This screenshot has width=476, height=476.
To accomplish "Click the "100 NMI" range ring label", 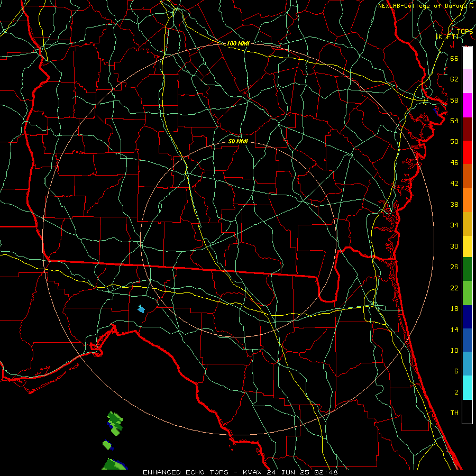I will coord(238,43).
